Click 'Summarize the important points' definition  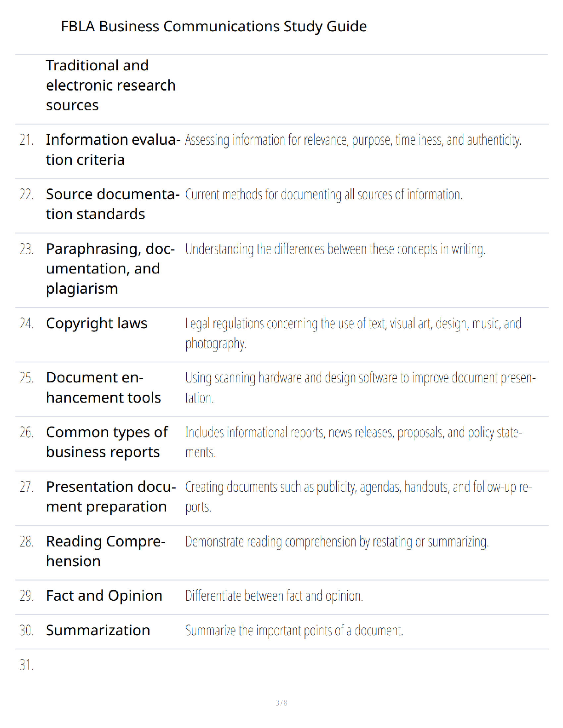[294, 630]
